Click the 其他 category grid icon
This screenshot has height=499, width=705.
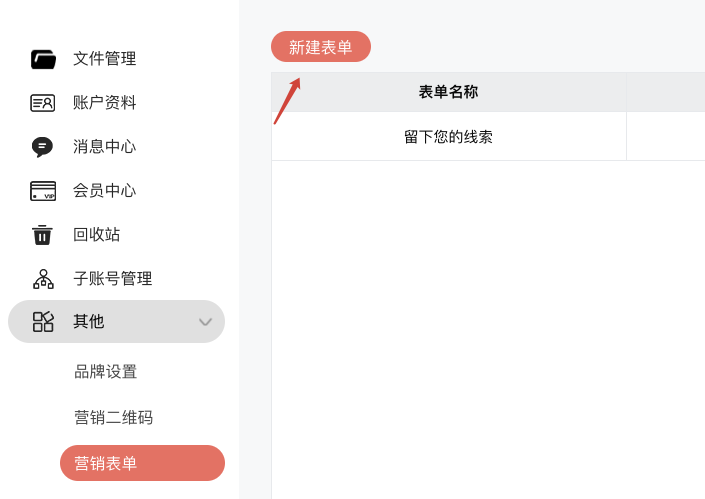(43, 321)
